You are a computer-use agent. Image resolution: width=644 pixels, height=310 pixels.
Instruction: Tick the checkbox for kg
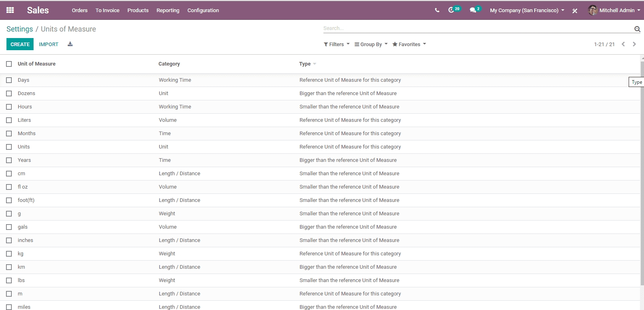coord(9,254)
